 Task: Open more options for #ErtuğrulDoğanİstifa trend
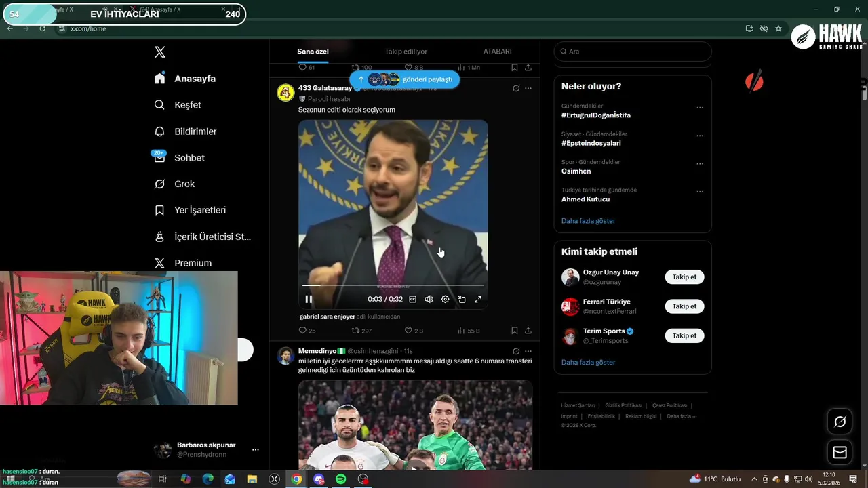(x=700, y=108)
